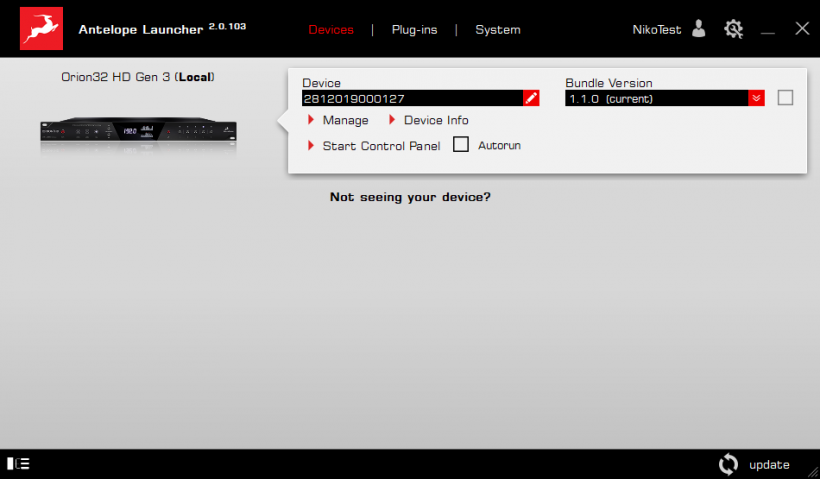Switch to the System tab
820x479 pixels.
click(498, 30)
